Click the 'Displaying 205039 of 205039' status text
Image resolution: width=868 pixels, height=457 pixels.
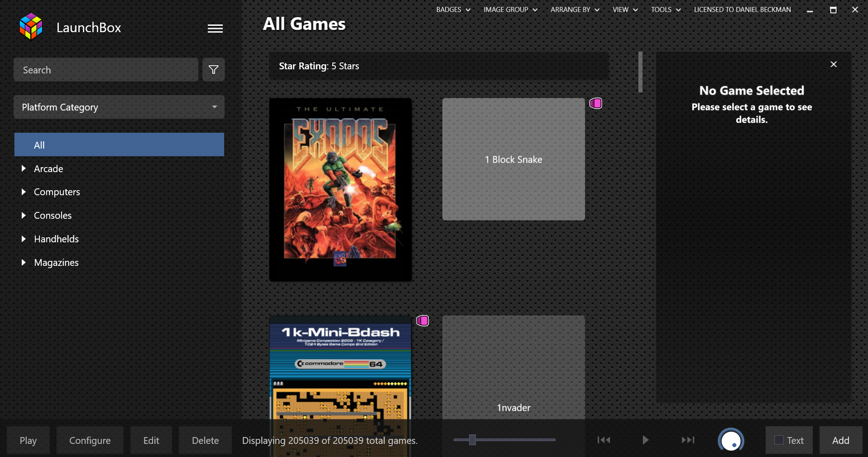pos(330,440)
